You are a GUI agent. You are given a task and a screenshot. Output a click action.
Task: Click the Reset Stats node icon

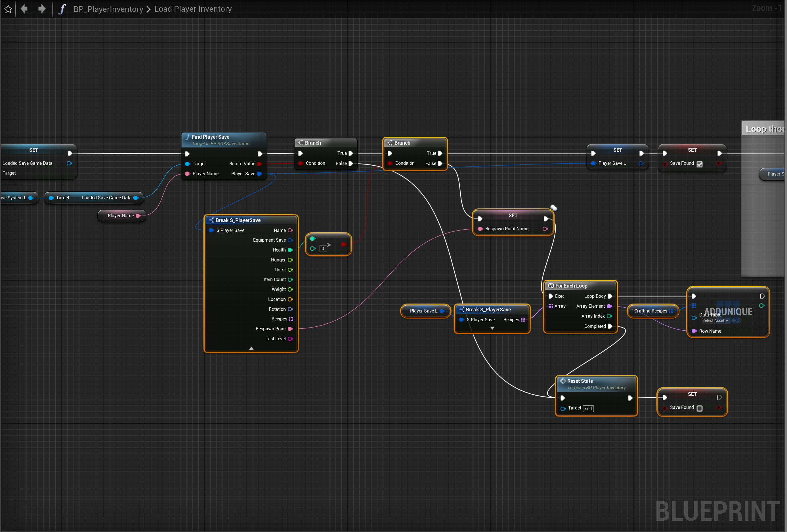click(x=563, y=381)
